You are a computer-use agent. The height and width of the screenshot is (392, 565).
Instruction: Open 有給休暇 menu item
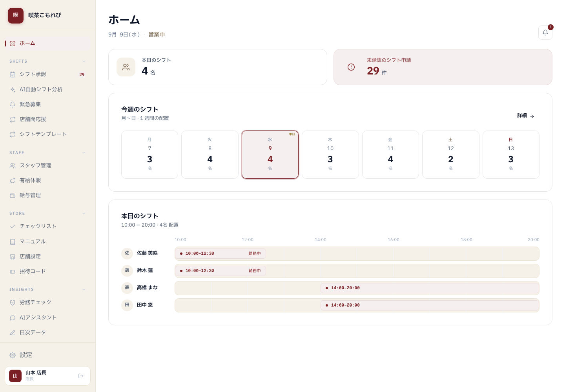pos(47,180)
